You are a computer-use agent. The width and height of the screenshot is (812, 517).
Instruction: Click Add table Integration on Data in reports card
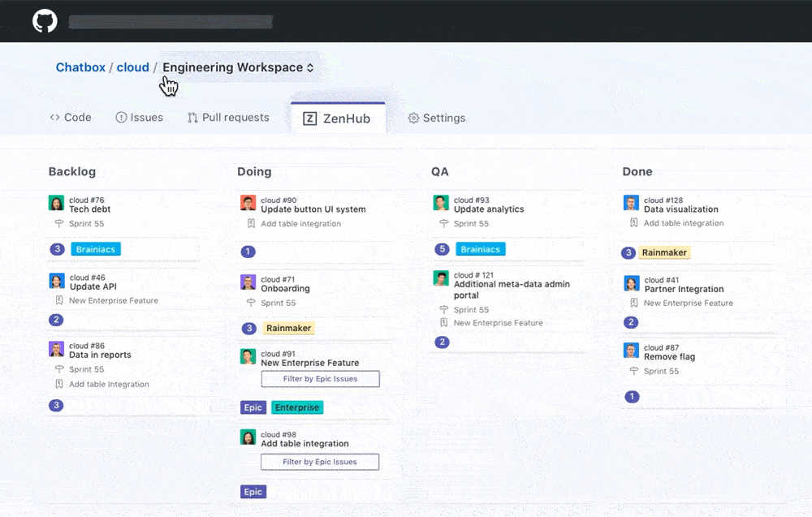coord(109,384)
